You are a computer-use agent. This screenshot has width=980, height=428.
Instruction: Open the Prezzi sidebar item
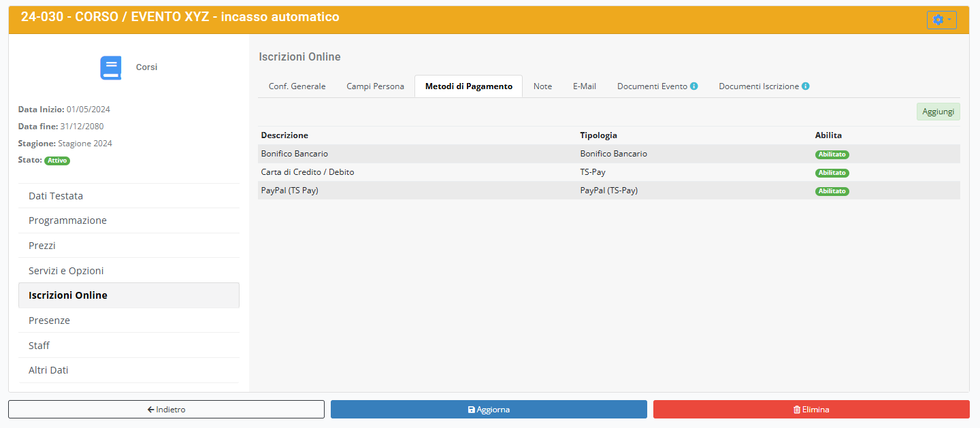tap(42, 246)
